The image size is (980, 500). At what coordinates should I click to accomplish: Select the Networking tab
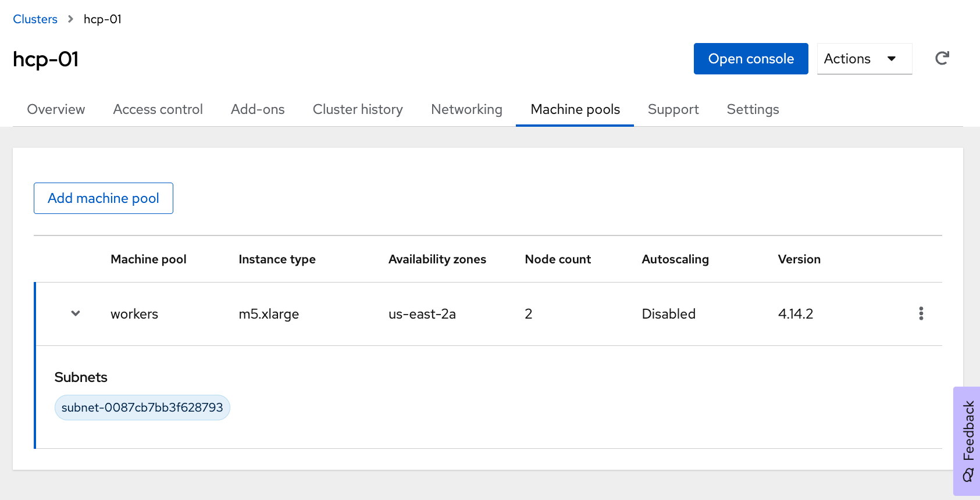click(466, 109)
